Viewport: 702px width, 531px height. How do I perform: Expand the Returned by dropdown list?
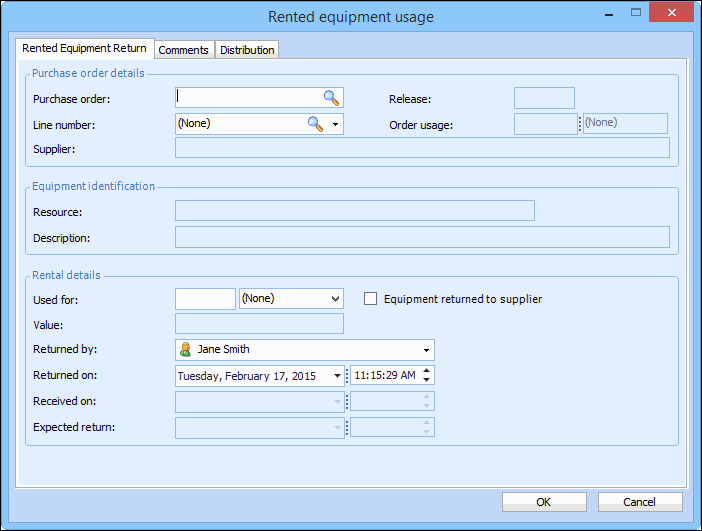427,350
